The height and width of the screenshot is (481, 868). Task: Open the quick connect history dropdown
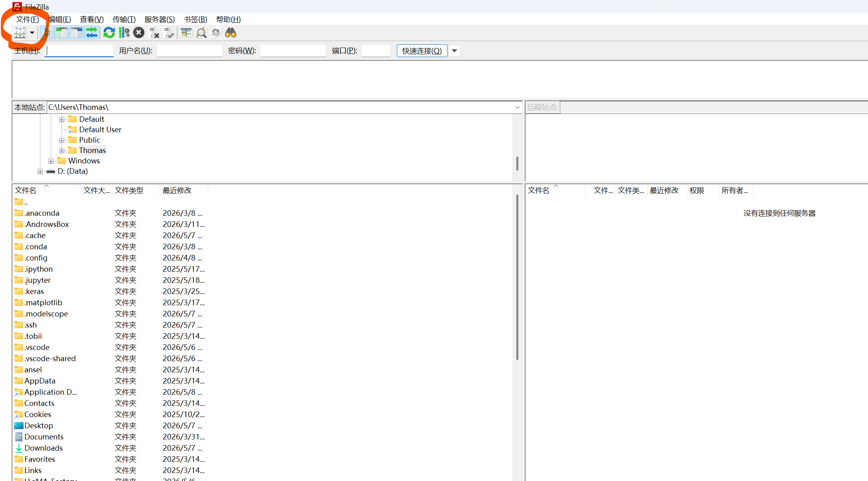point(454,51)
